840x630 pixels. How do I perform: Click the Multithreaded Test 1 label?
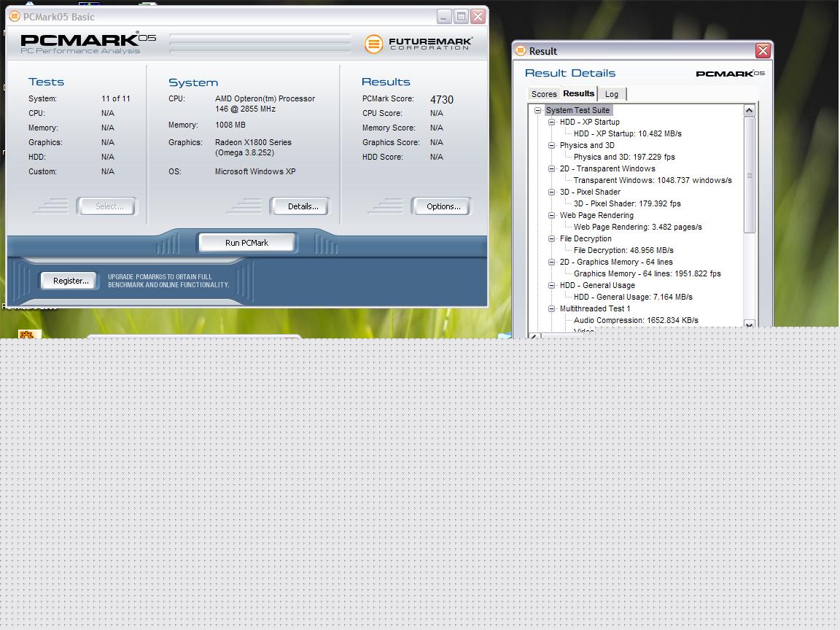pyautogui.click(x=595, y=308)
